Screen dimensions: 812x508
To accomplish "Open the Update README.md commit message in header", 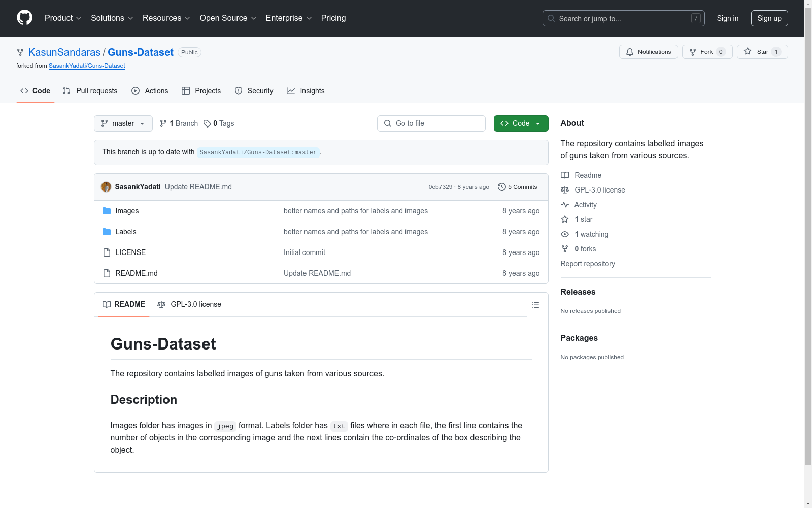I will (x=198, y=187).
